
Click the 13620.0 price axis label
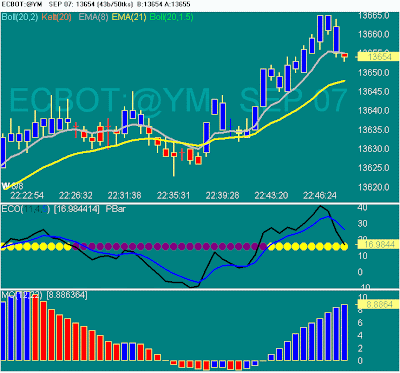(374, 187)
